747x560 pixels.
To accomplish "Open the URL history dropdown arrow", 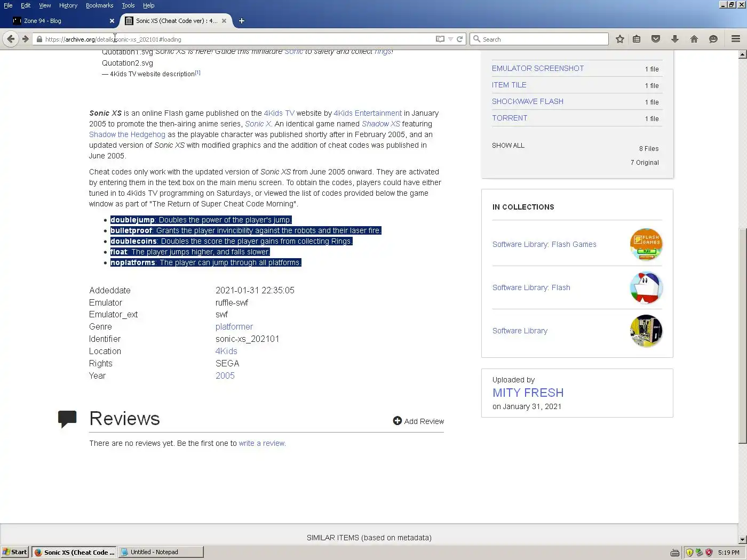I will tap(450, 39).
